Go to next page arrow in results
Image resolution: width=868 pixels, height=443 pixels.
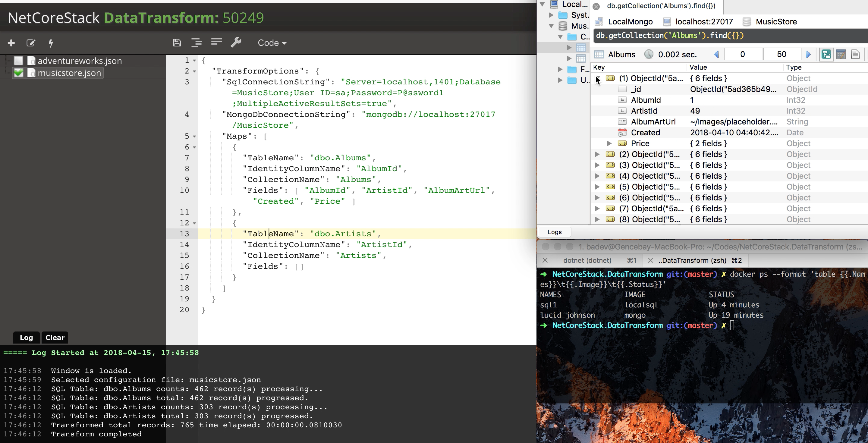pos(808,54)
